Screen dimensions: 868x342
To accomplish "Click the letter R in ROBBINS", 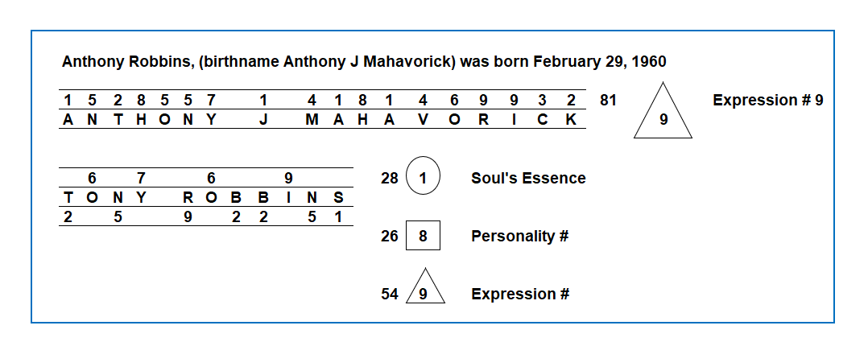I will tap(188, 198).
